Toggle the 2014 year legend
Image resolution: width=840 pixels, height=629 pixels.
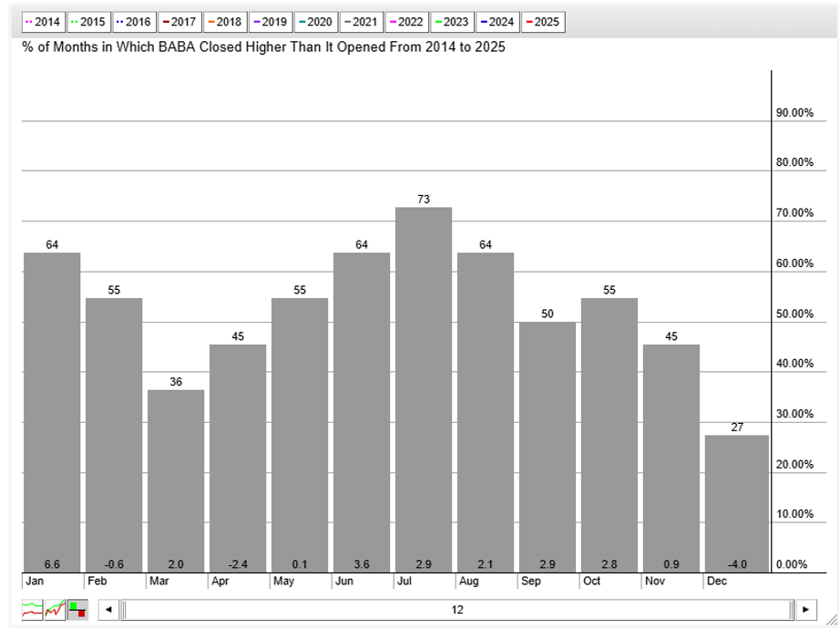43,21
